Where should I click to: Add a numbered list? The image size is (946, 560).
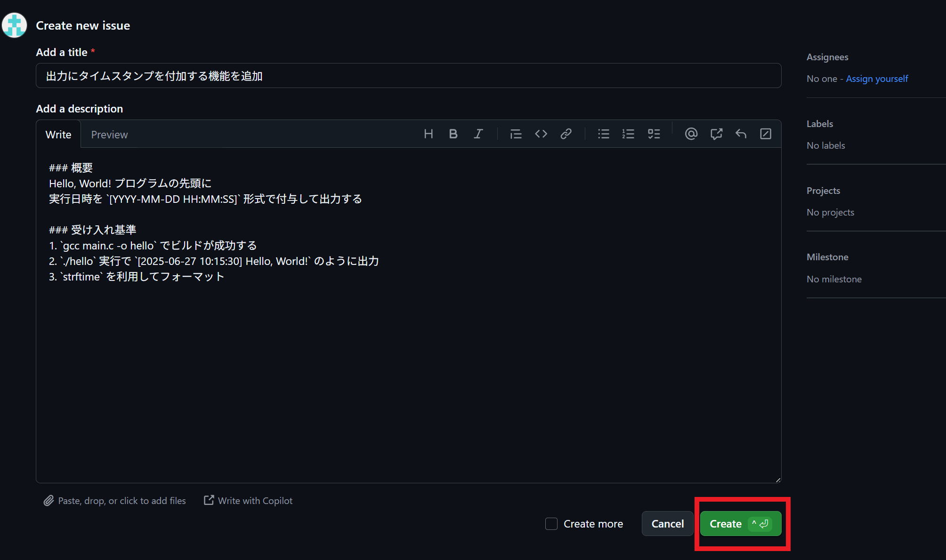[x=628, y=134]
